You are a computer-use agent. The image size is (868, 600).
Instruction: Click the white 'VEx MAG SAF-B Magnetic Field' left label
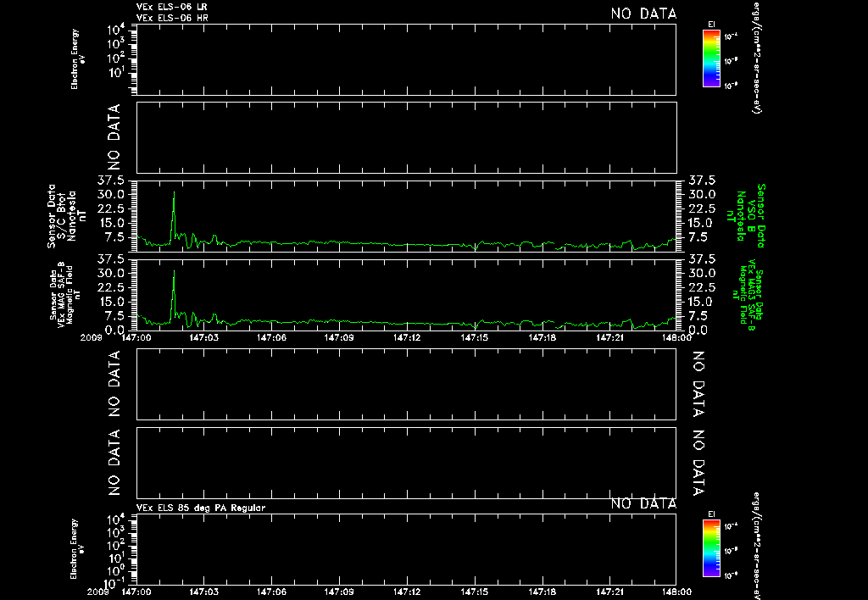point(64,294)
